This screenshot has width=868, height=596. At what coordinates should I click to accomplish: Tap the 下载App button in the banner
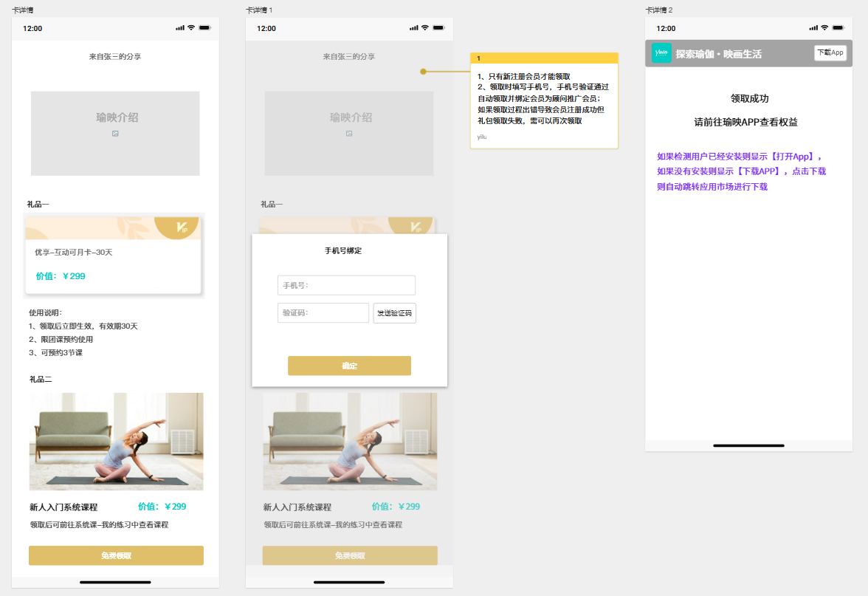(x=830, y=52)
